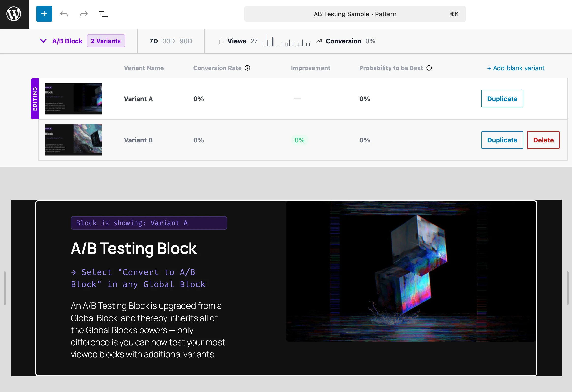The image size is (572, 392).
Task: Switch to 30D time range
Action: coord(168,41)
